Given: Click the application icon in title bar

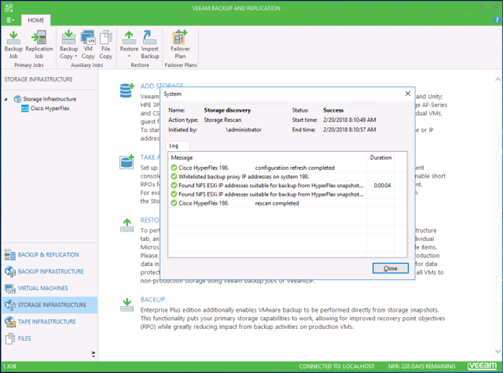Looking at the screenshot, I should (x=9, y=8).
